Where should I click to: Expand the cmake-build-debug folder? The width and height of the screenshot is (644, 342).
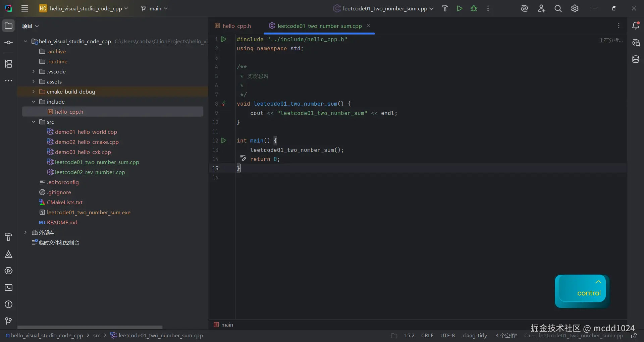point(33,92)
